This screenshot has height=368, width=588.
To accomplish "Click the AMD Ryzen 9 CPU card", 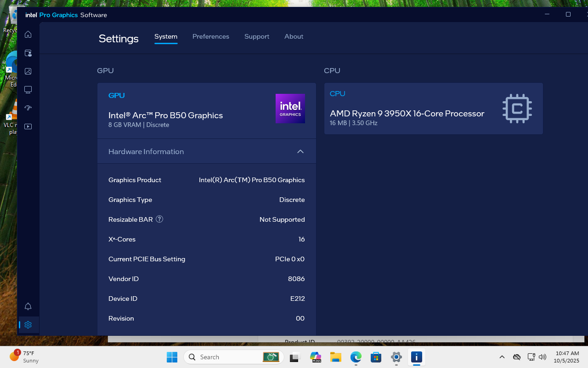I will [433, 109].
